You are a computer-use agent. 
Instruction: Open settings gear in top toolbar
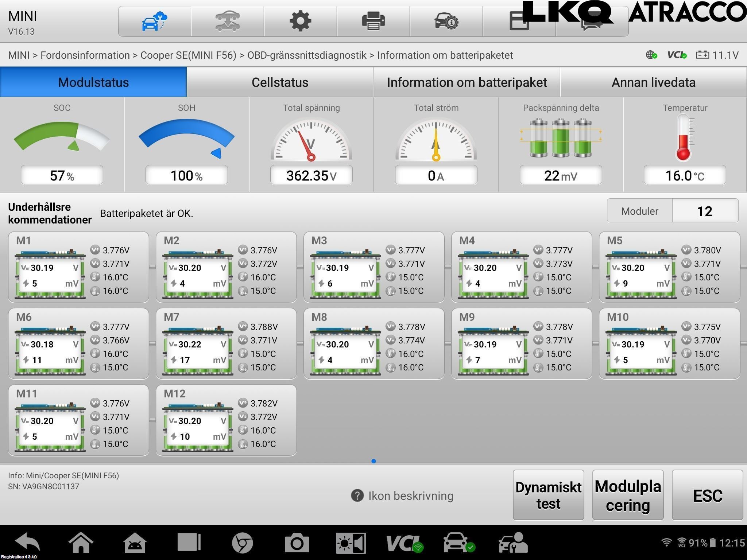[x=300, y=21]
